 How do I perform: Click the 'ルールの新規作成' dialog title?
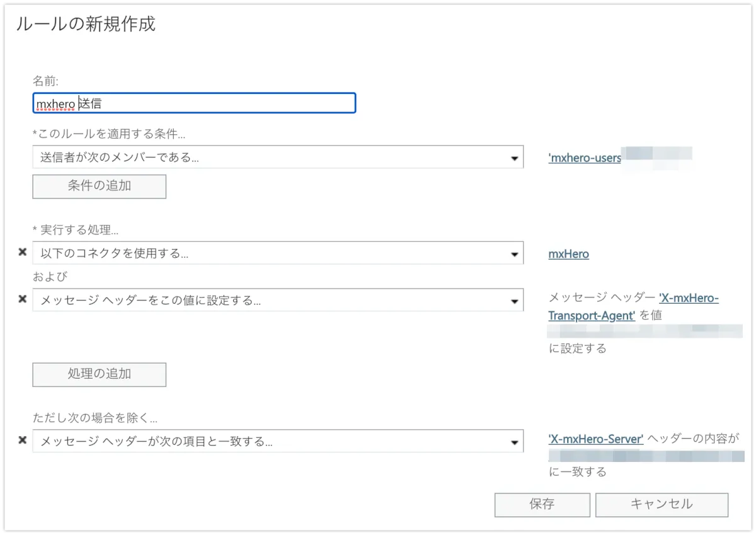click(x=86, y=24)
